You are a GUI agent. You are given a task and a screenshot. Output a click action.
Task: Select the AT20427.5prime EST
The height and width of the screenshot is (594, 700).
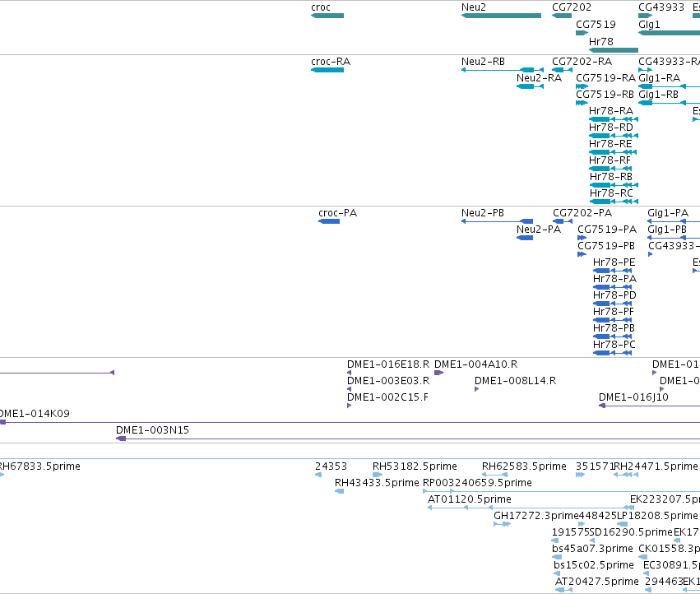coord(563,590)
